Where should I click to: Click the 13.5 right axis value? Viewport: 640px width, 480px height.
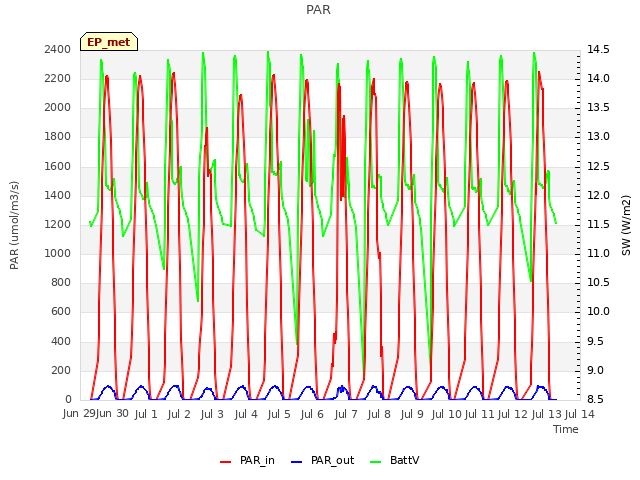tap(598, 108)
